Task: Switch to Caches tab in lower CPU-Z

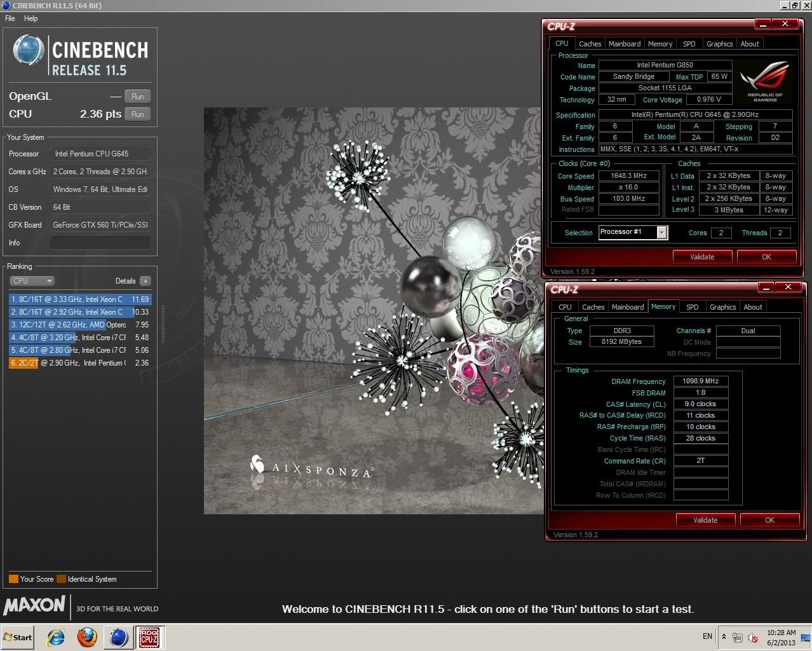Action: (593, 307)
